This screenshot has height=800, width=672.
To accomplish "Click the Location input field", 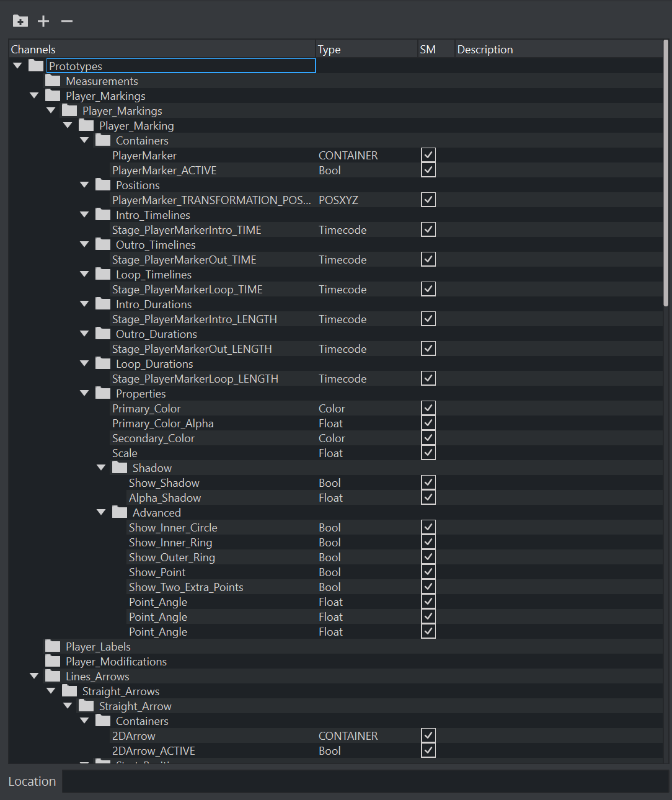I will 365,781.
